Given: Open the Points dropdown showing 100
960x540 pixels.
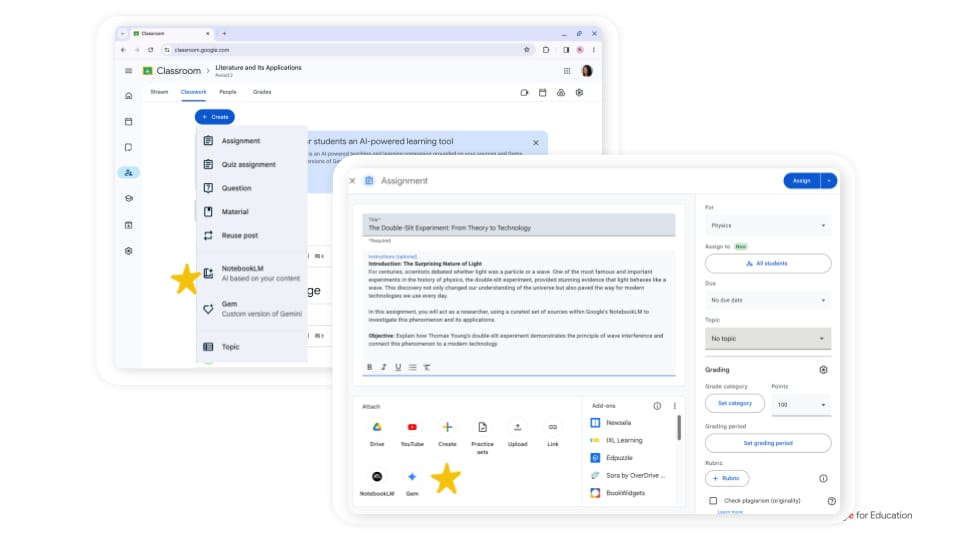Looking at the screenshot, I should (x=801, y=405).
